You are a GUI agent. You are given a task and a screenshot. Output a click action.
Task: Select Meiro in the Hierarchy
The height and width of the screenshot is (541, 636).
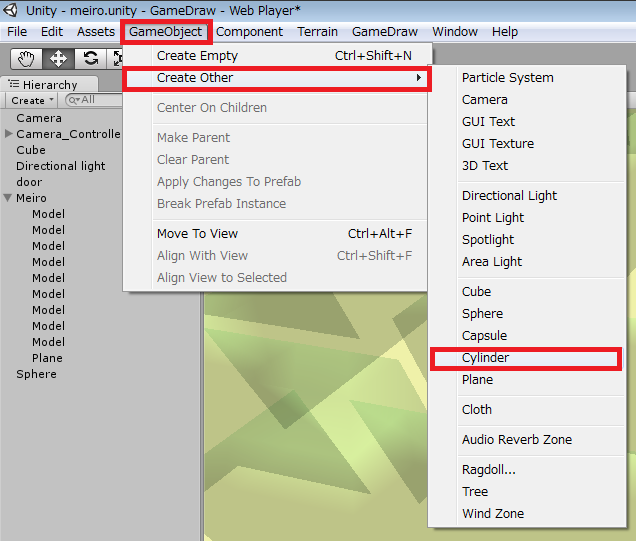[31, 198]
